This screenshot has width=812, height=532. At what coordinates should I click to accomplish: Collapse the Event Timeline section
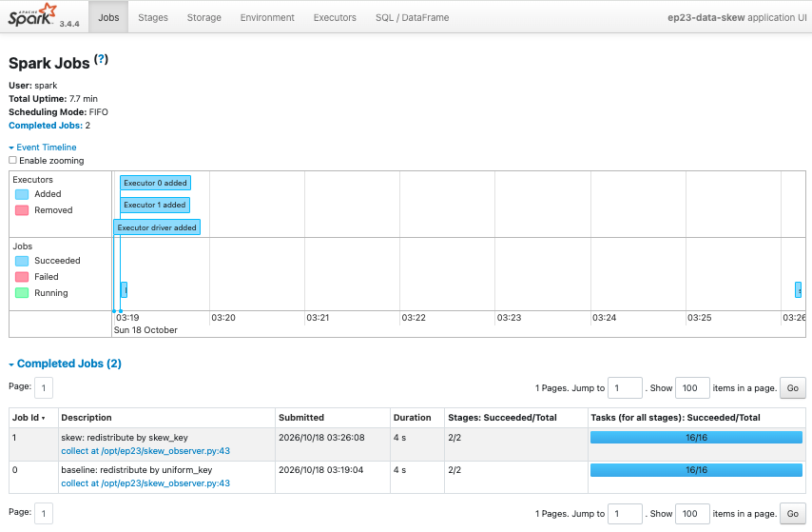43,148
